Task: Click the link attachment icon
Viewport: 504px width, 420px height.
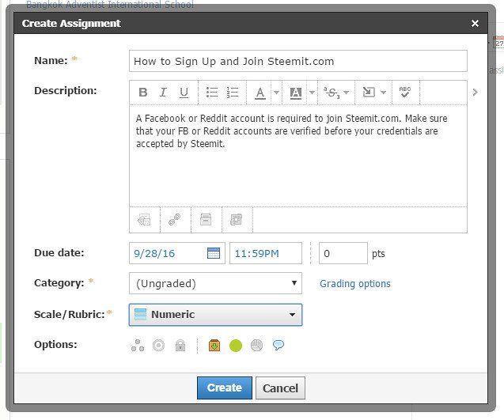Action: (x=175, y=220)
